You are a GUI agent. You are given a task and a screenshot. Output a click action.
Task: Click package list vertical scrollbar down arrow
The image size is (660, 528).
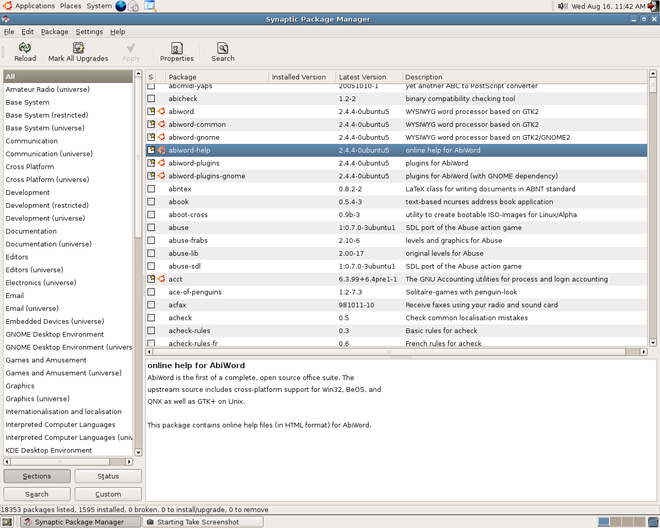[x=653, y=343]
